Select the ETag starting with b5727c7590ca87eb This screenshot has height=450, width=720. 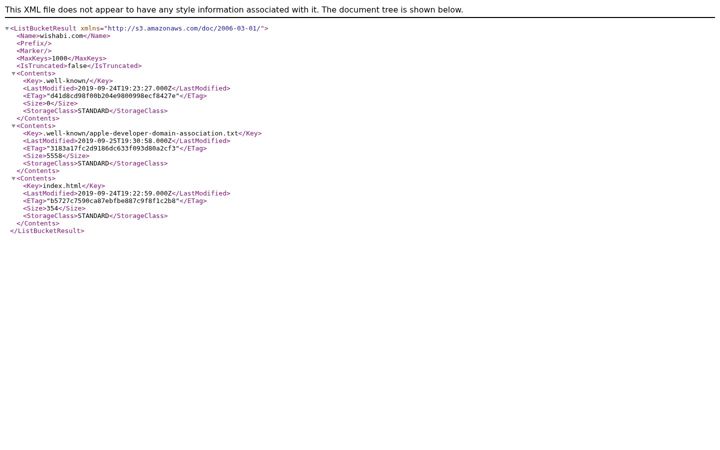tap(115, 201)
